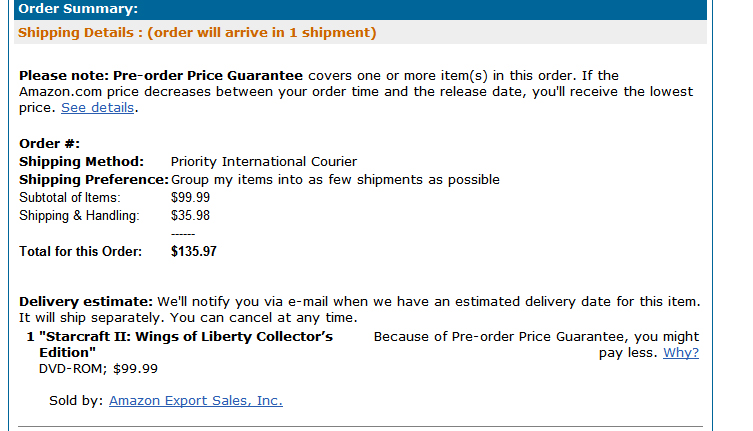Image resolution: width=753 pixels, height=431 pixels.
Task: Click the Order # label
Action: [50, 144]
